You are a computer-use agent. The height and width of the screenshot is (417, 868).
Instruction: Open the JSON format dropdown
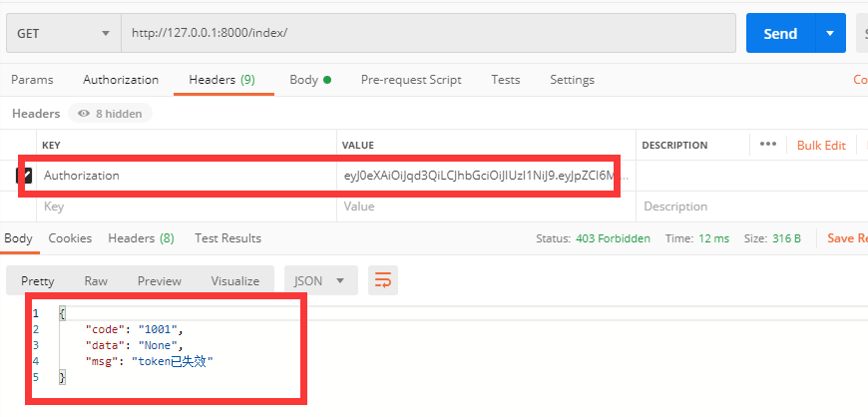pos(320,280)
